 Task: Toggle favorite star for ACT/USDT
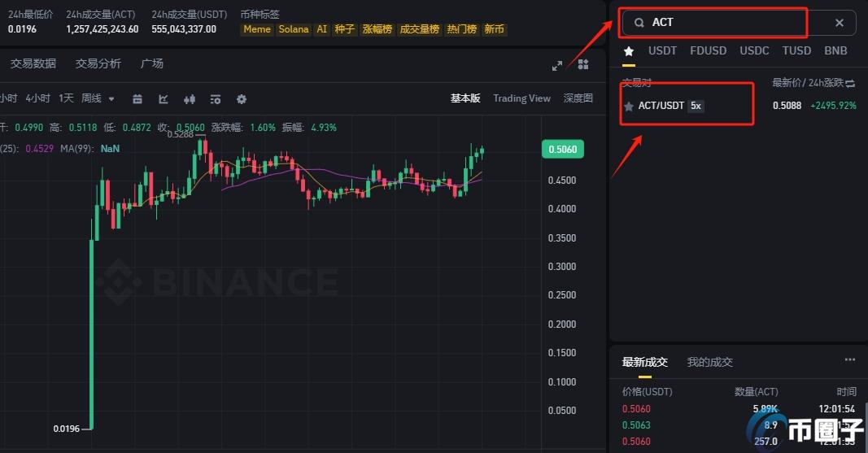pyautogui.click(x=628, y=107)
